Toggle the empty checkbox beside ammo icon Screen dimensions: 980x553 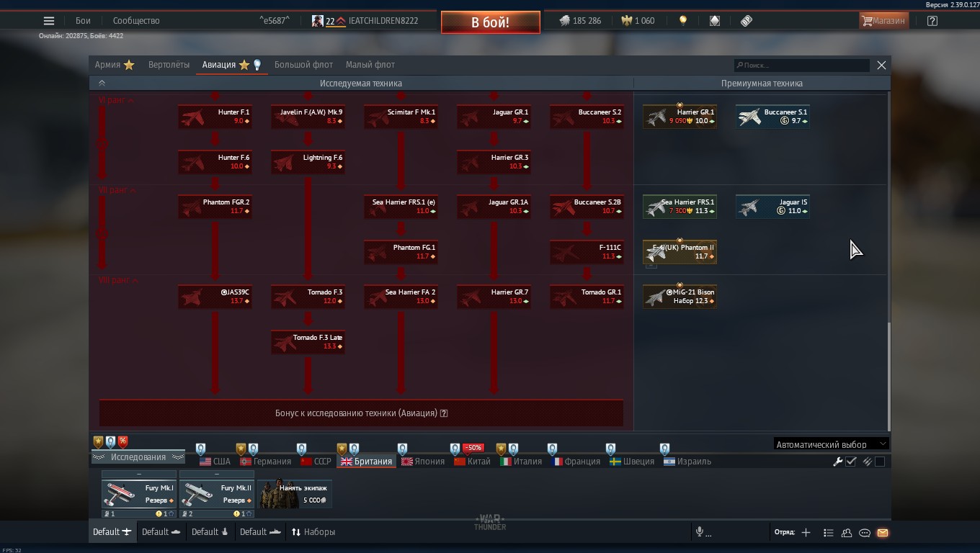880,462
